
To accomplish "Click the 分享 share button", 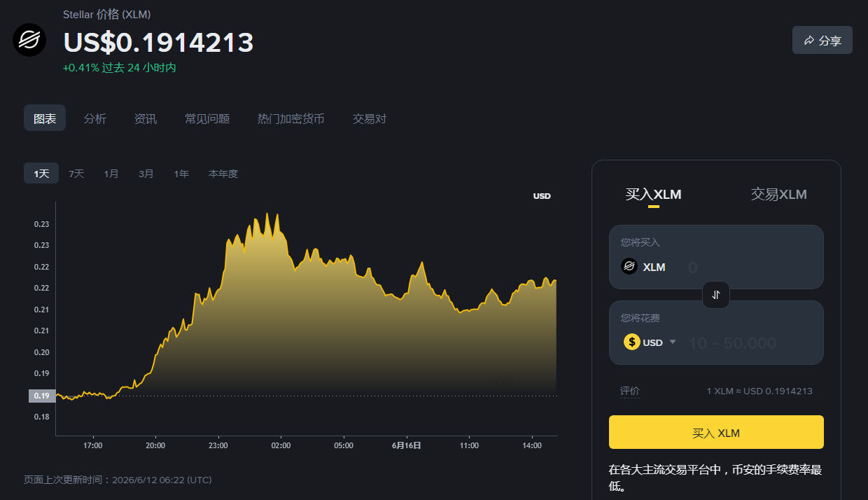I will [x=822, y=40].
